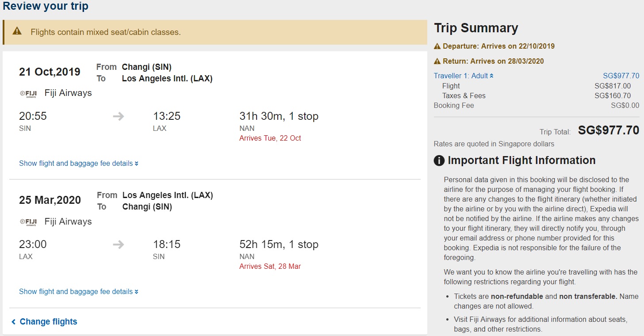Click the back chevron beside Change flights

coord(14,322)
